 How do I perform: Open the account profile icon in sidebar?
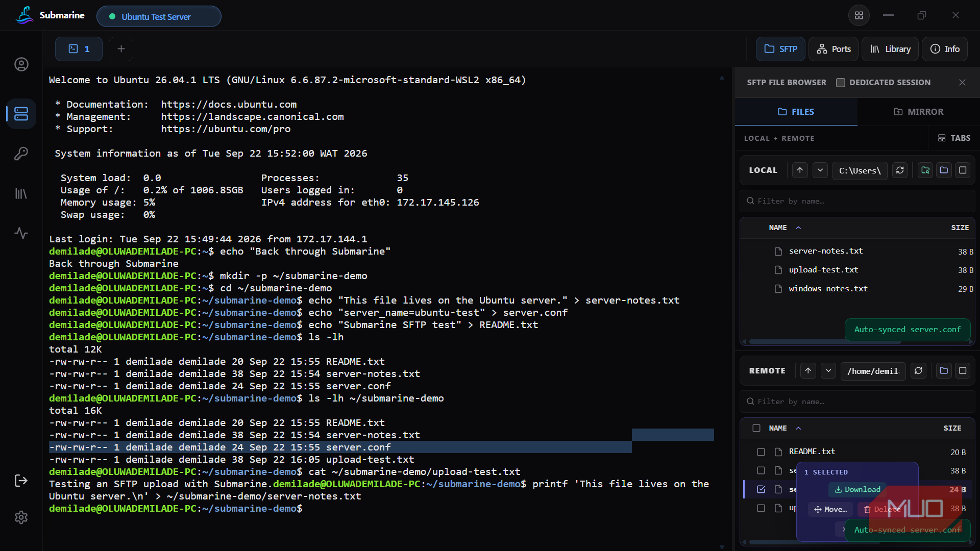click(x=21, y=64)
